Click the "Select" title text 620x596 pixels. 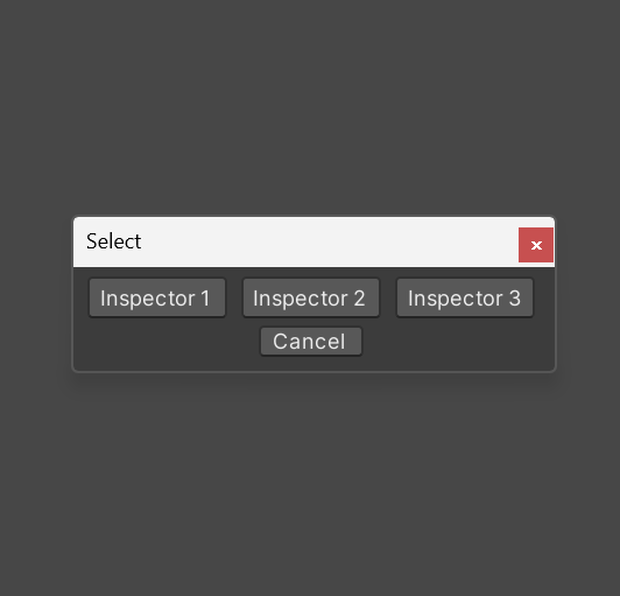pyautogui.click(x=113, y=241)
